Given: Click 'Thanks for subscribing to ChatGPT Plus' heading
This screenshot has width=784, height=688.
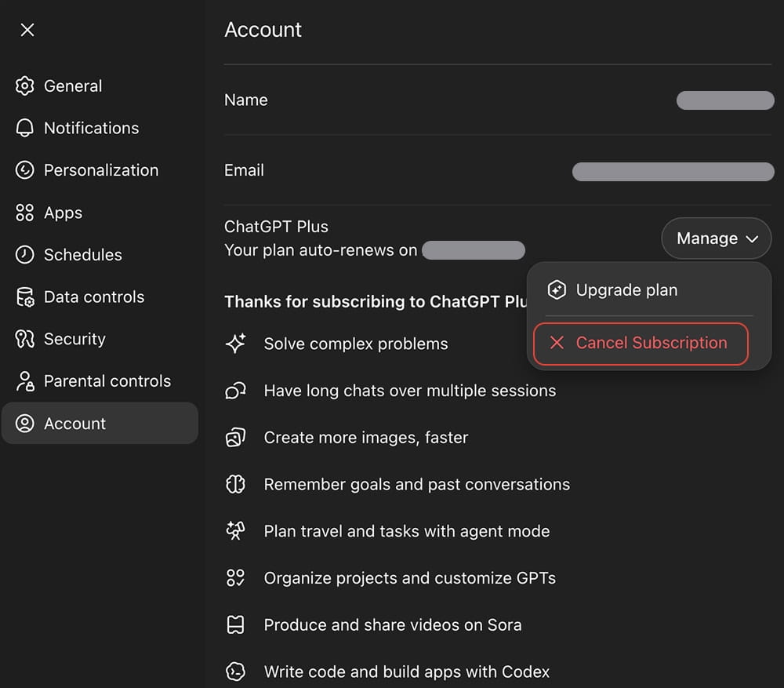Looking at the screenshot, I should [376, 302].
